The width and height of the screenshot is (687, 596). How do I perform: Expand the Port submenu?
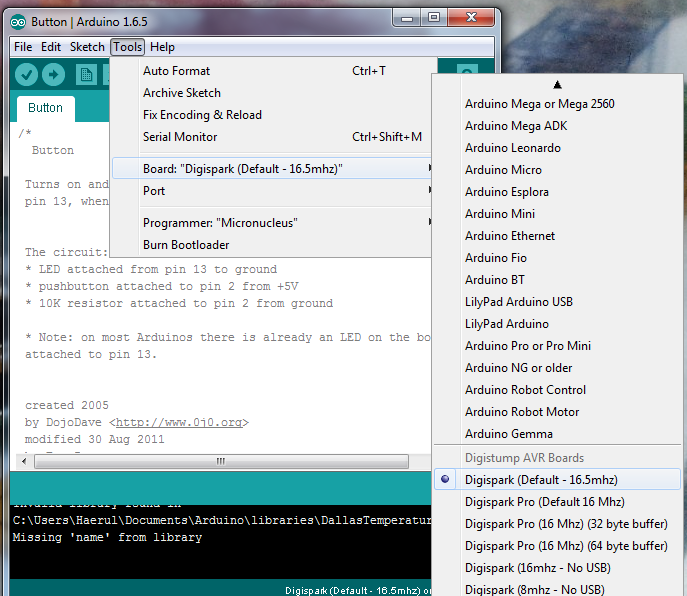[272, 191]
